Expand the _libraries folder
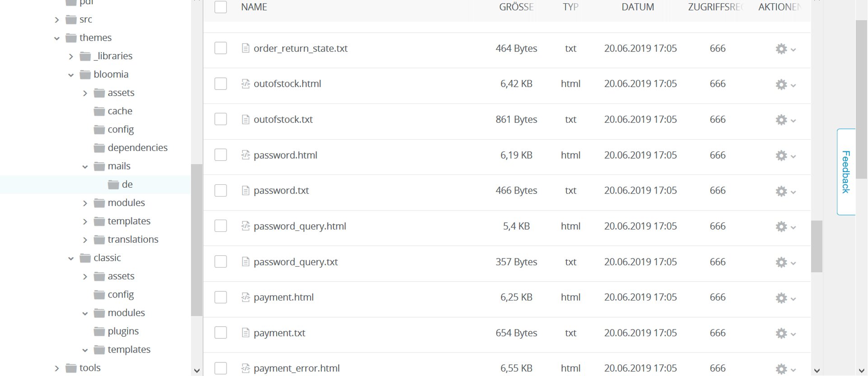 tap(71, 56)
